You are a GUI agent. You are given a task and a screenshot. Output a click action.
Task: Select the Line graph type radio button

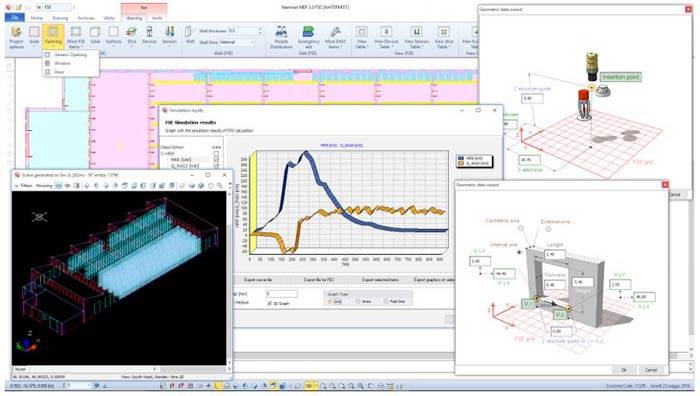click(x=330, y=301)
